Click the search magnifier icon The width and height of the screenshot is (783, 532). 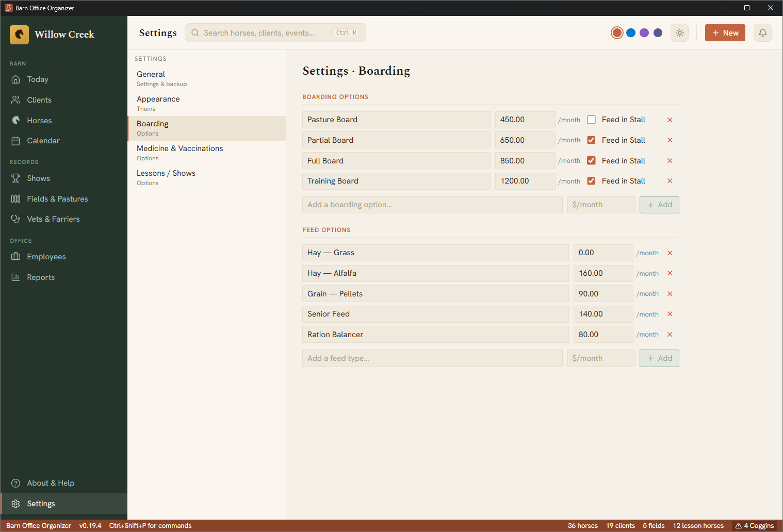(195, 33)
